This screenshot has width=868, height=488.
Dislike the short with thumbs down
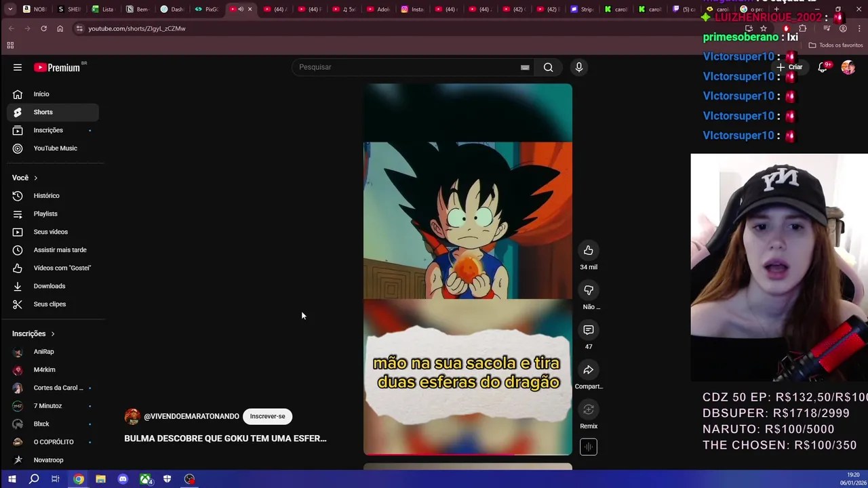point(589,290)
